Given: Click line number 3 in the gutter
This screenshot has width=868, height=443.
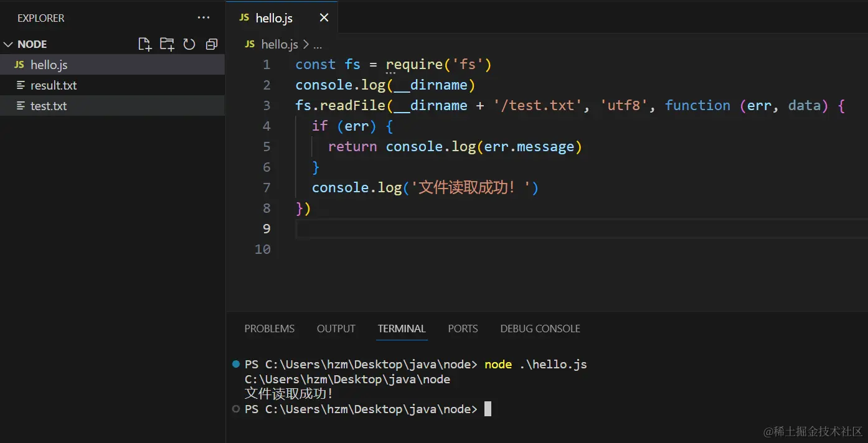Looking at the screenshot, I should (x=267, y=106).
